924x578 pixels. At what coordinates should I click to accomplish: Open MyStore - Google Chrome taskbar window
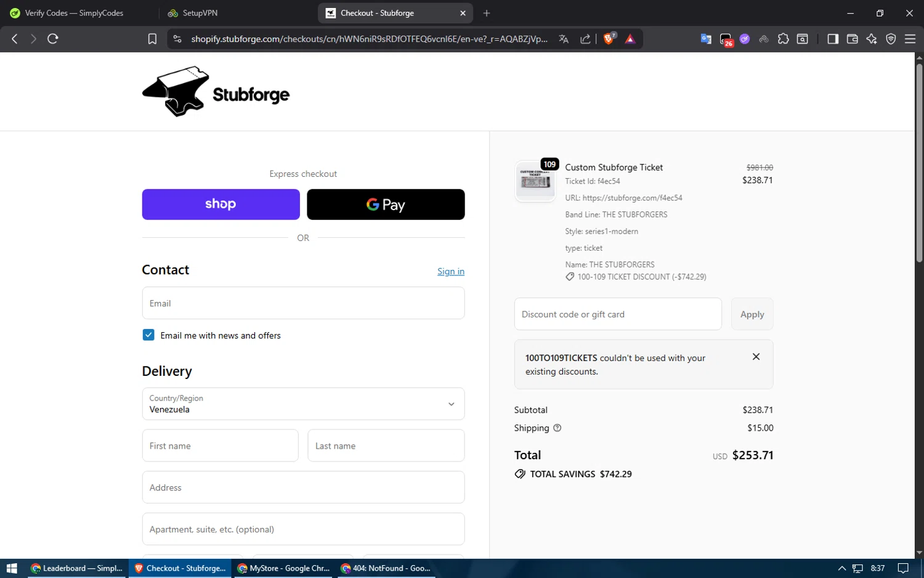tap(283, 568)
